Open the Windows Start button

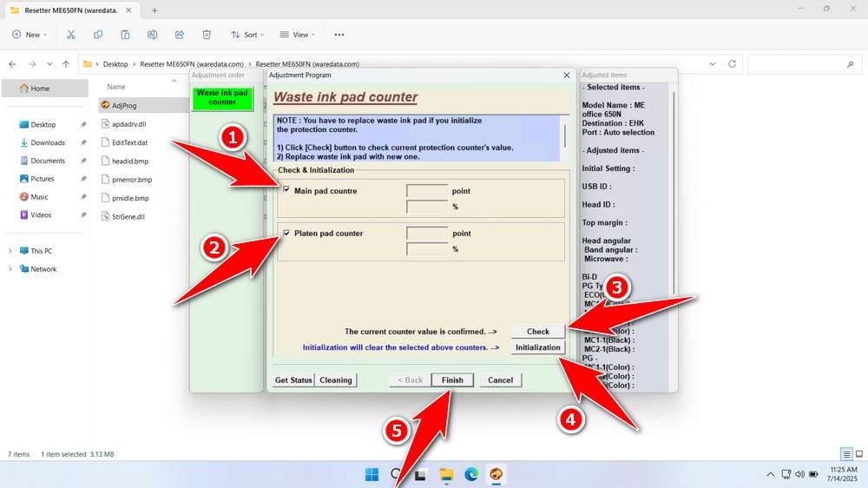[372, 474]
